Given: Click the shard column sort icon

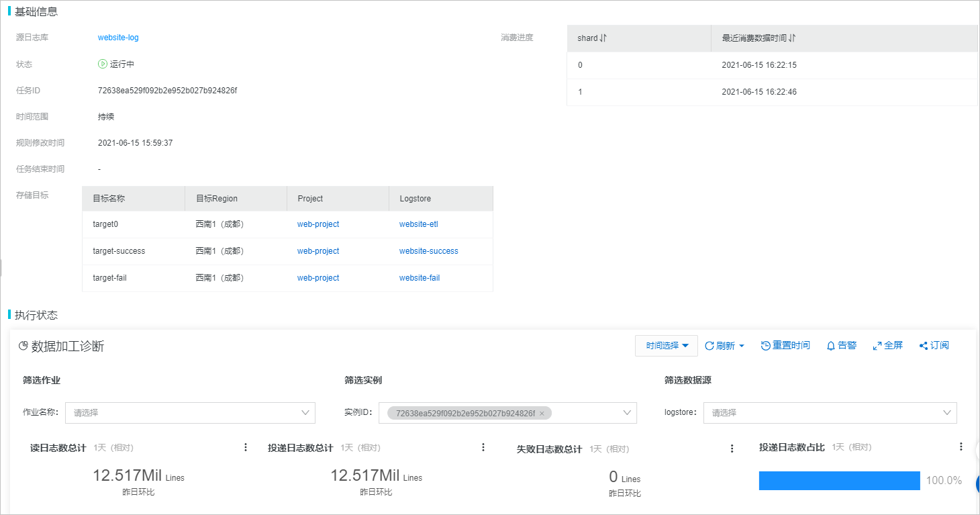Looking at the screenshot, I should [x=603, y=38].
